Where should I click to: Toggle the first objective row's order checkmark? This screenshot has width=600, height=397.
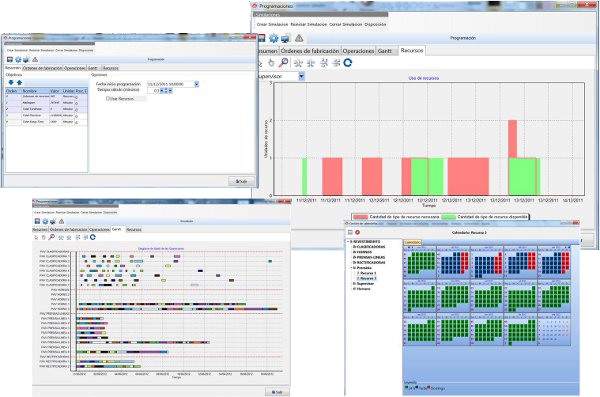[x=7, y=96]
